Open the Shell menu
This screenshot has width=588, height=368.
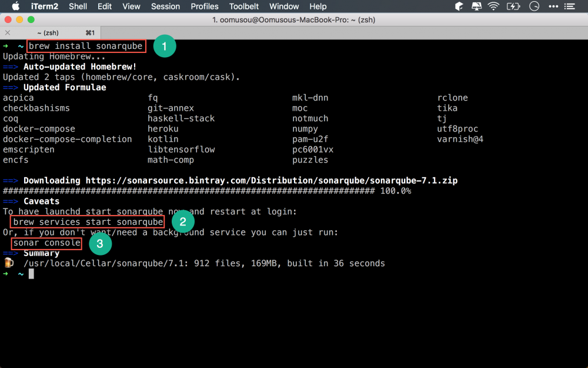(x=78, y=6)
